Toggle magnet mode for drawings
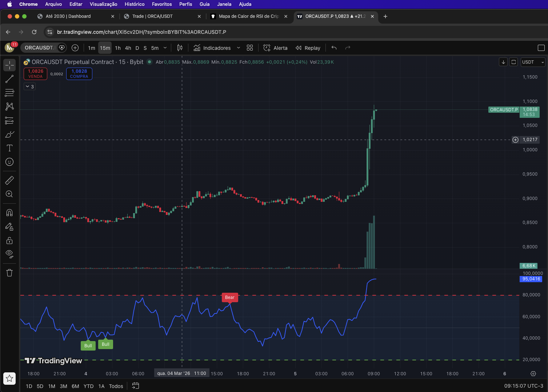This screenshot has height=392, width=548. pos(9,213)
